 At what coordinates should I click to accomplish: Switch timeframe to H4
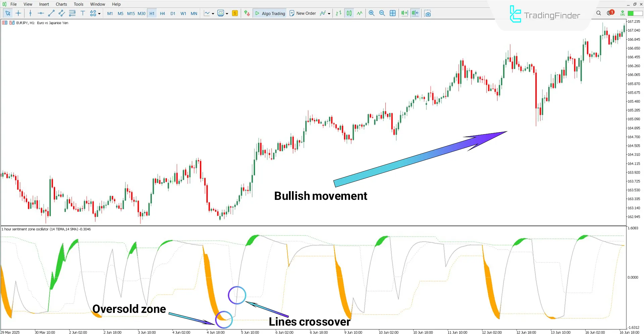pyautogui.click(x=162, y=13)
